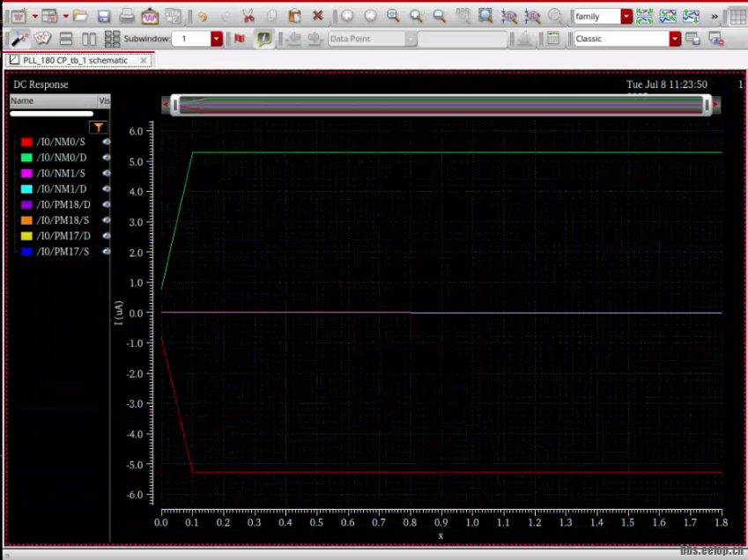
Task: Click the Name column header
Action: click(x=53, y=100)
